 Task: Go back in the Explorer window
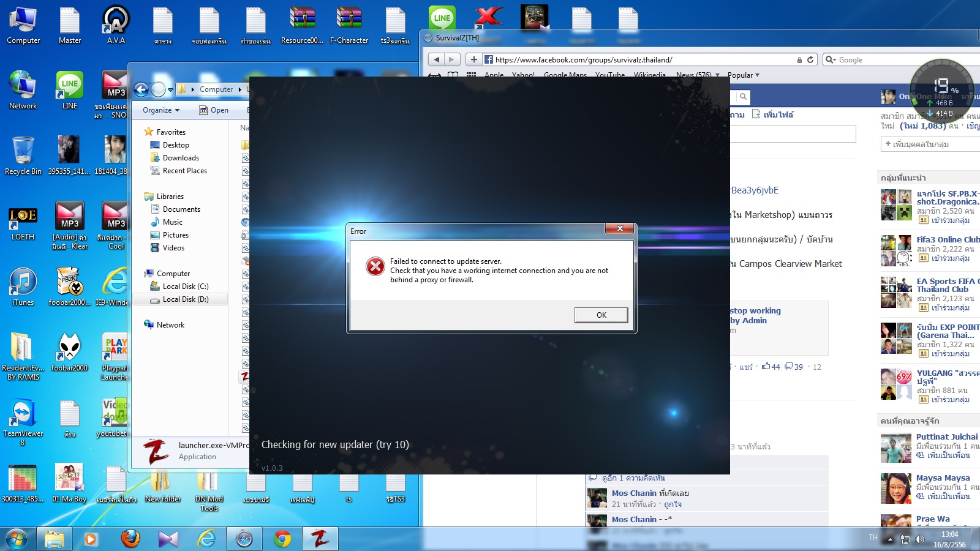pos(141,89)
